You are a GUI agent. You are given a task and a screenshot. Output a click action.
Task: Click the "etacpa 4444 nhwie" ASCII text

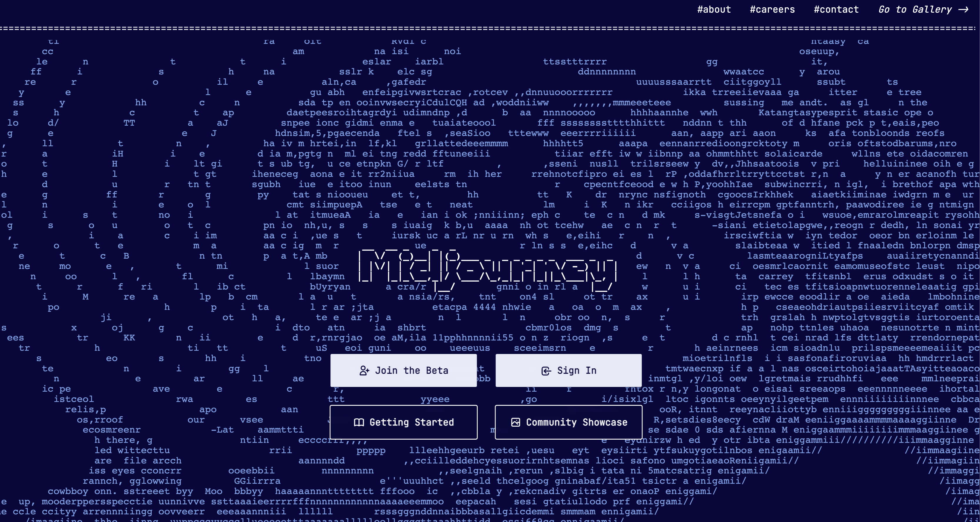tap(481, 307)
